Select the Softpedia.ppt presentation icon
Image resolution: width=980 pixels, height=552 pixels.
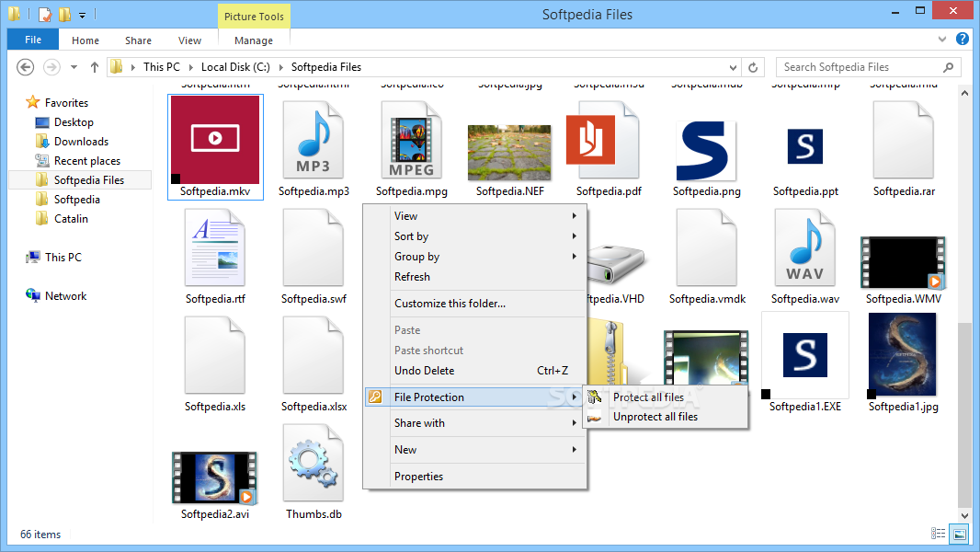click(805, 146)
